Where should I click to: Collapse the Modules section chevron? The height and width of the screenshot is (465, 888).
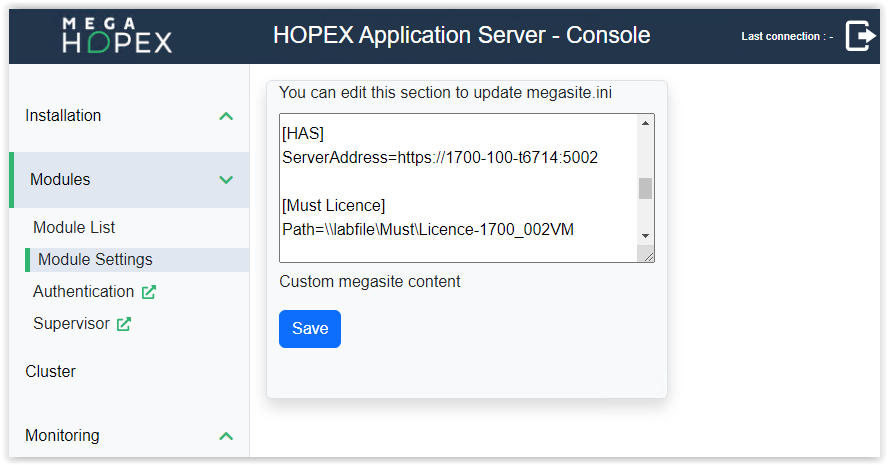(226, 180)
